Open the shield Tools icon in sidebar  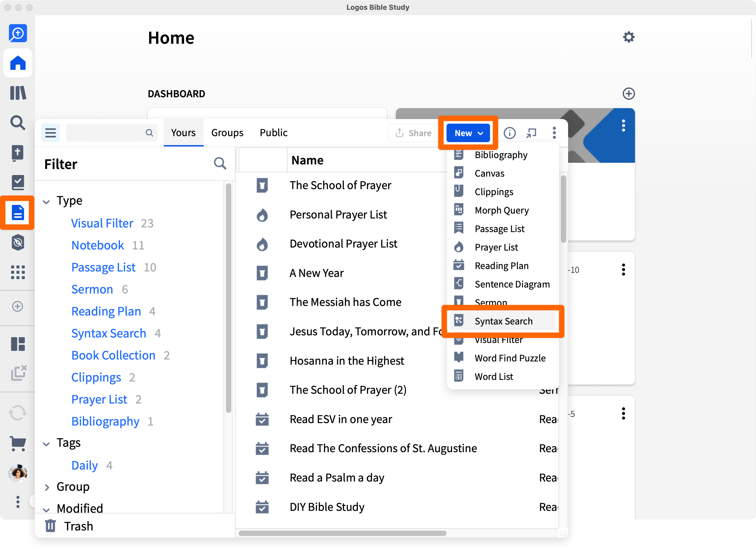pyautogui.click(x=18, y=242)
